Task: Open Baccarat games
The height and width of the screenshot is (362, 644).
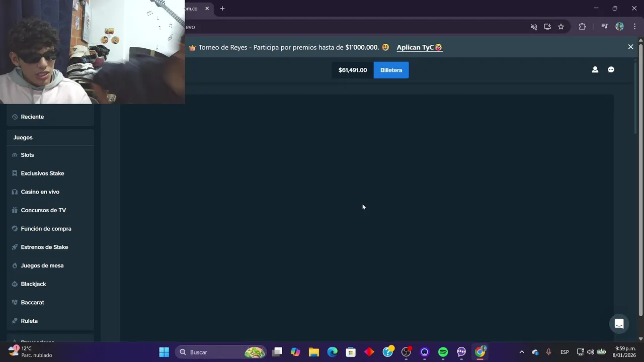Action: click(50, 302)
